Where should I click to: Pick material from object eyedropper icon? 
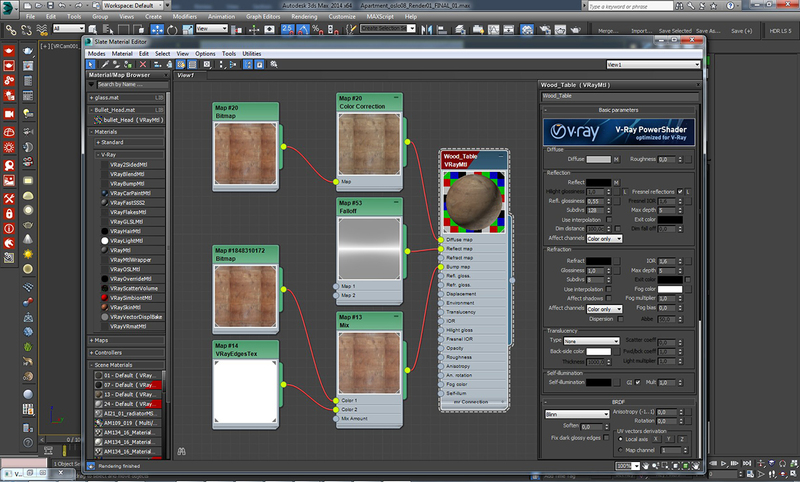pos(105,64)
